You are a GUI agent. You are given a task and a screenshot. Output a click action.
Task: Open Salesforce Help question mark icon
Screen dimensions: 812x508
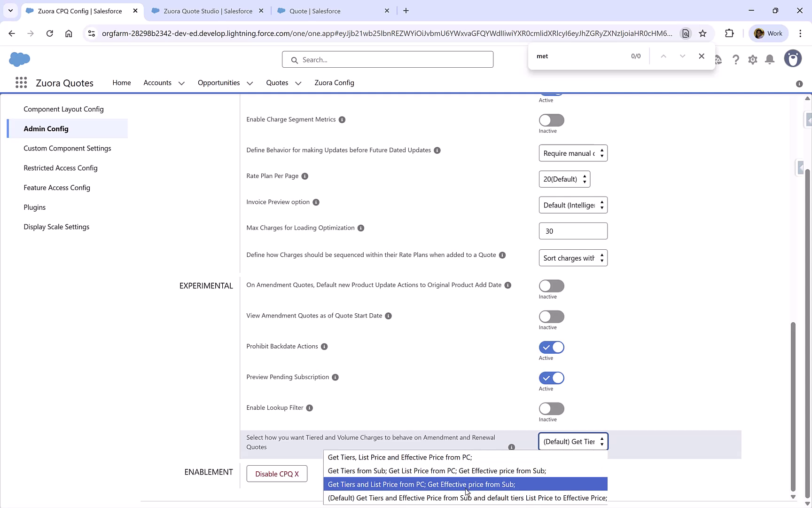(x=736, y=59)
